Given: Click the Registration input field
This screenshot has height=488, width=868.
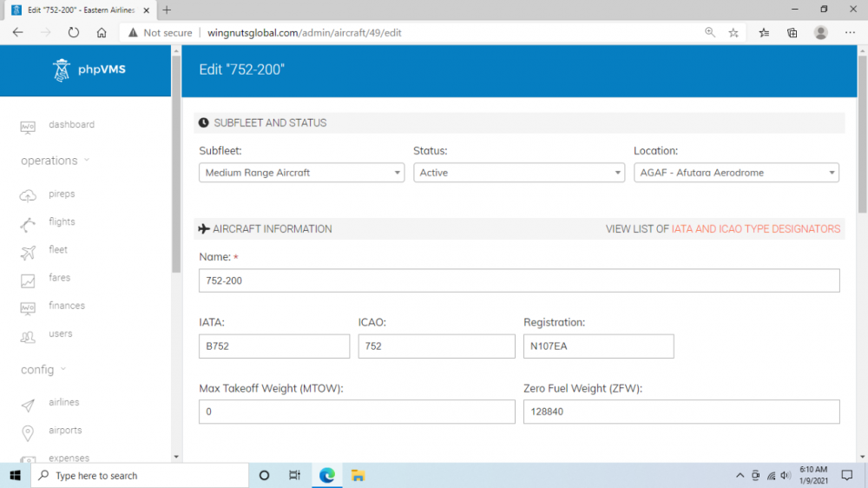Looking at the screenshot, I should (x=598, y=346).
